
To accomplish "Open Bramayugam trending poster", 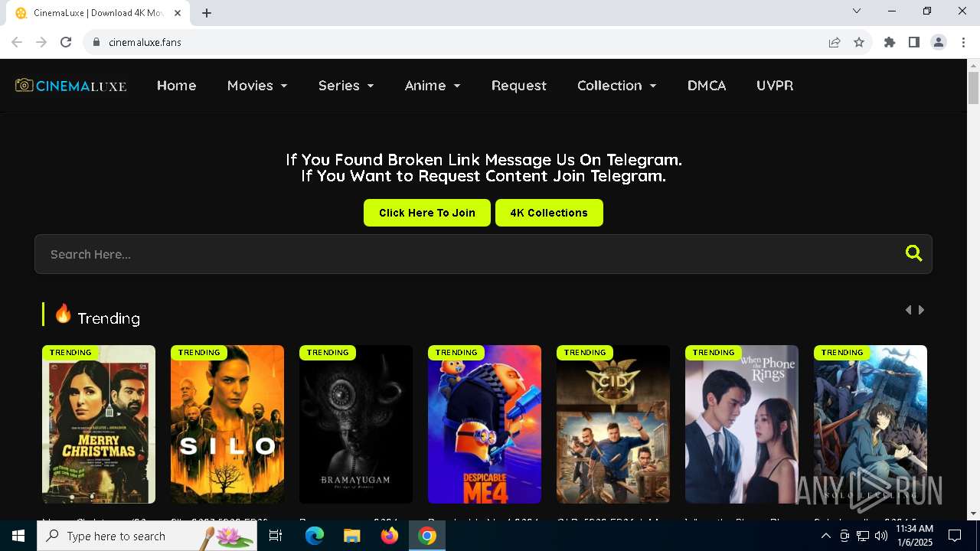I will point(356,424).
